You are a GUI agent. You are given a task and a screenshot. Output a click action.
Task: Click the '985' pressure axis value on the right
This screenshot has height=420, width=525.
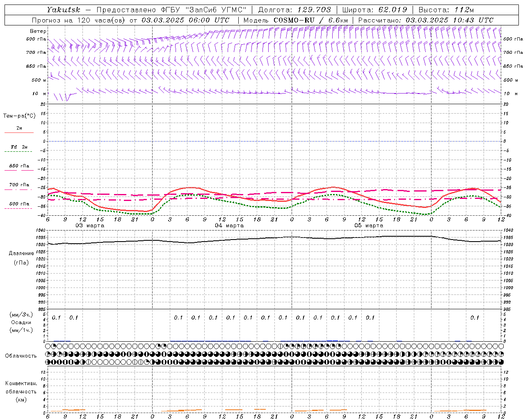click(x=508, y=309)
